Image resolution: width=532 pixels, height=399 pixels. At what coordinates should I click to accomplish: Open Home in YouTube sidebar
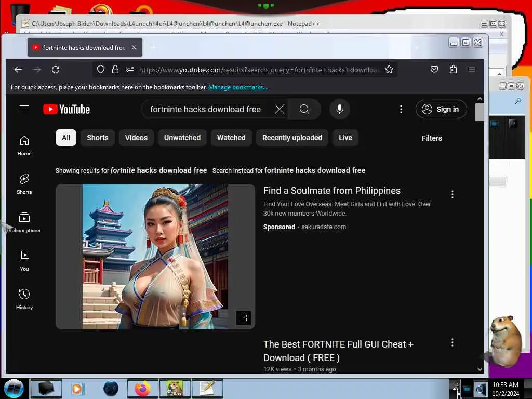(x=24, y=146)
